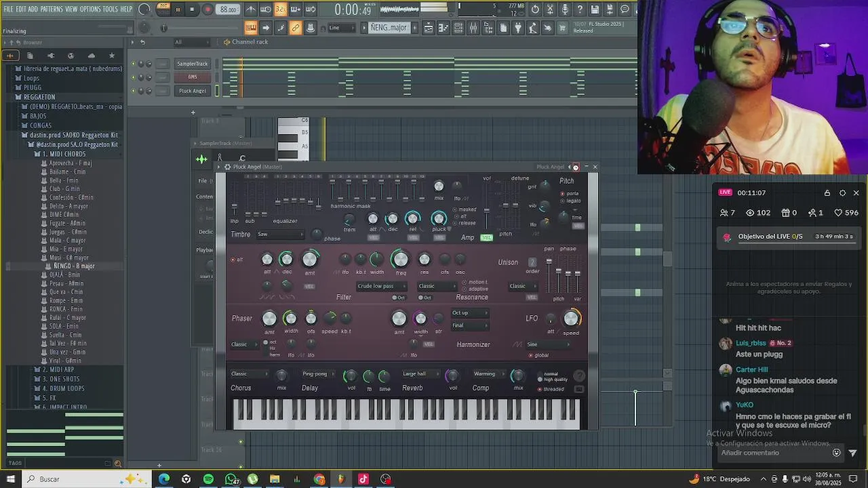
Task: Click the lock icon in the LIVE panel
Action: coord(827,193)
